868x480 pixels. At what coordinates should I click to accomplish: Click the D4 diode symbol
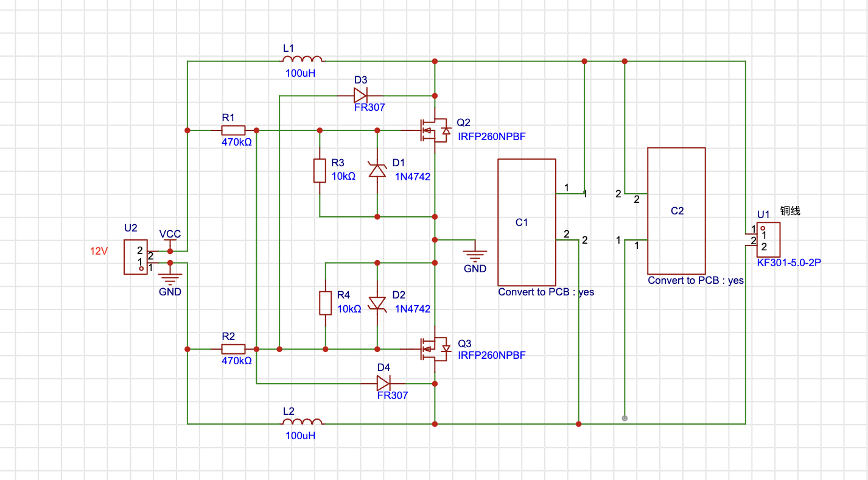(x=383, y=383)
